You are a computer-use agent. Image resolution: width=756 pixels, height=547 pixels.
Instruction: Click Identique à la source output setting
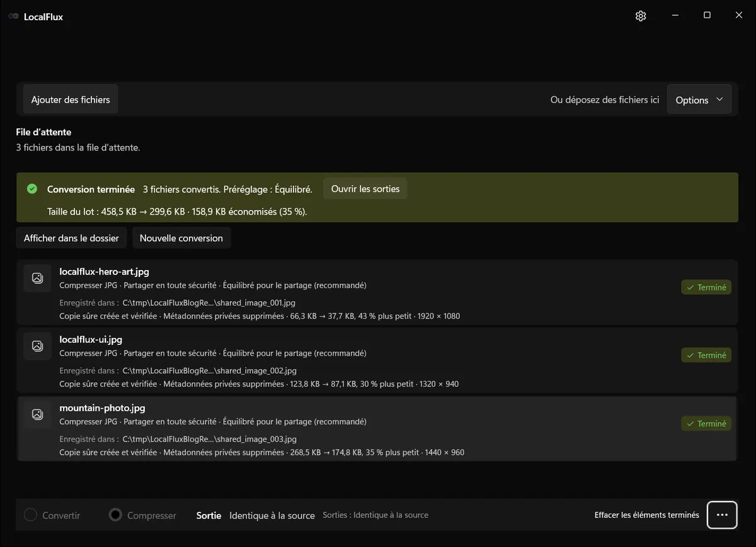[x=272, y=516]
